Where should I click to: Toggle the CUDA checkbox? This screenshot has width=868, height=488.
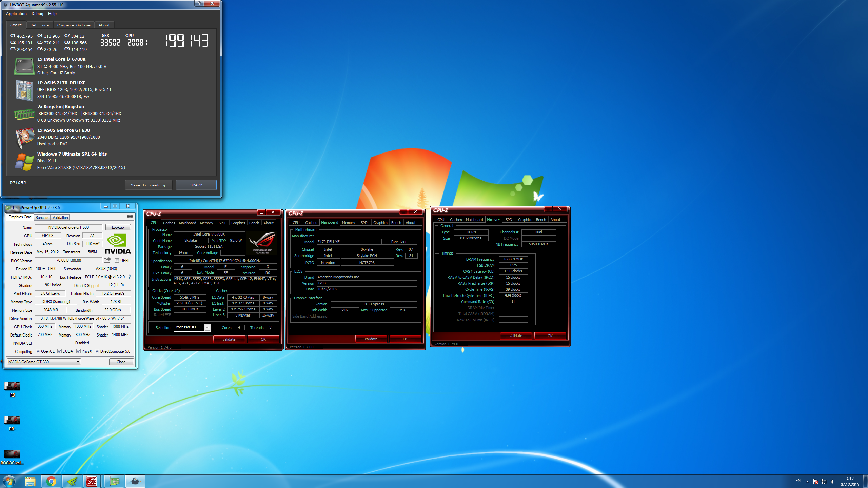[x=59, y=351]
